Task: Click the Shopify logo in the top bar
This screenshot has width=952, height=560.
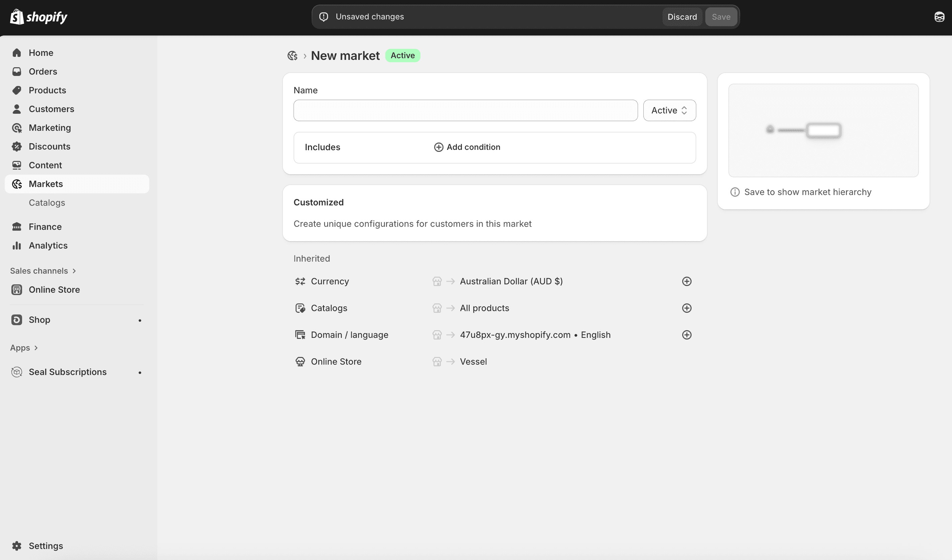Action: point(38,17)
